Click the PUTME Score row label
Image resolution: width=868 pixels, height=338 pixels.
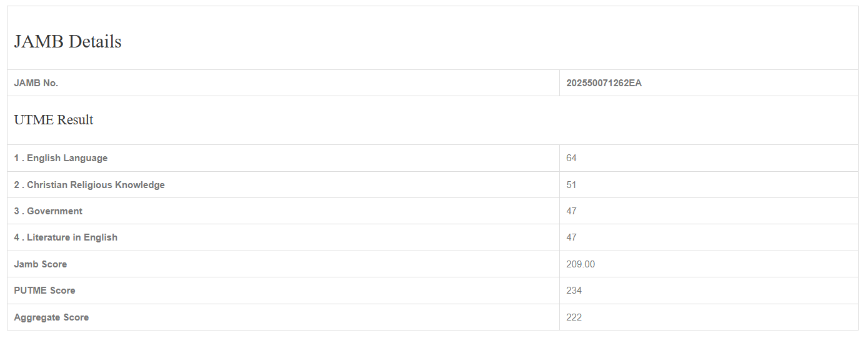point(44,291)
